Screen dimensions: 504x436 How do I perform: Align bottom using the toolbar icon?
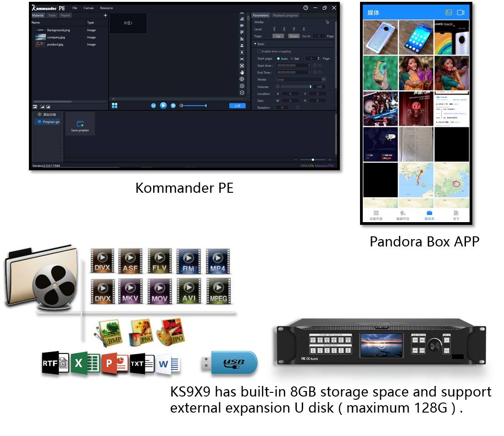click(242, 39)
